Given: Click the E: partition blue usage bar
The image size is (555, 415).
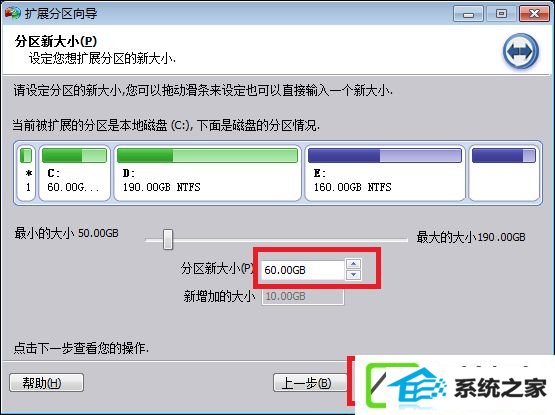Looking at the screenshot, I should pos(385,155).
